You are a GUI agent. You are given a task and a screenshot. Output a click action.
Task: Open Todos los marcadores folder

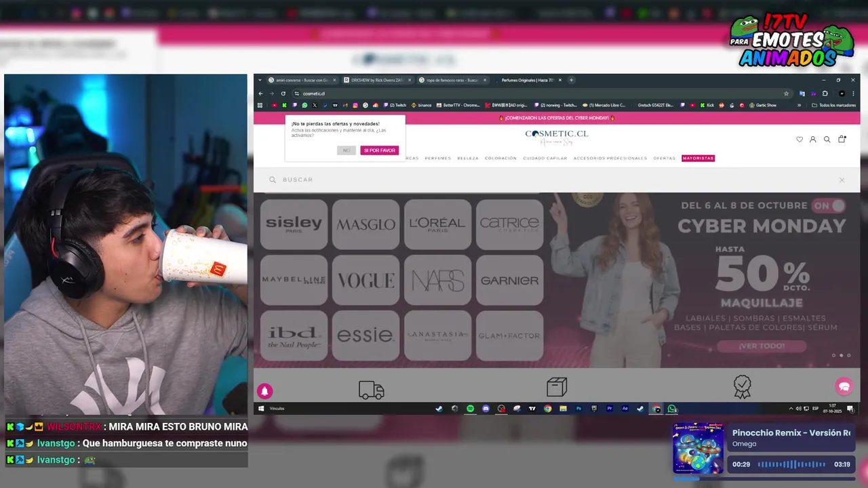click(833, 105)
